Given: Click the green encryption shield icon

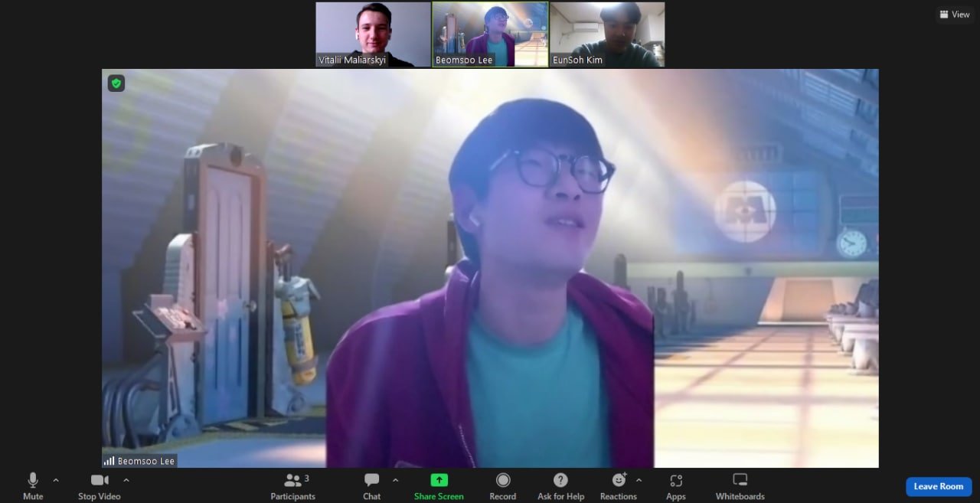Looking at the screenshot, I should click(x=116, y=83).
